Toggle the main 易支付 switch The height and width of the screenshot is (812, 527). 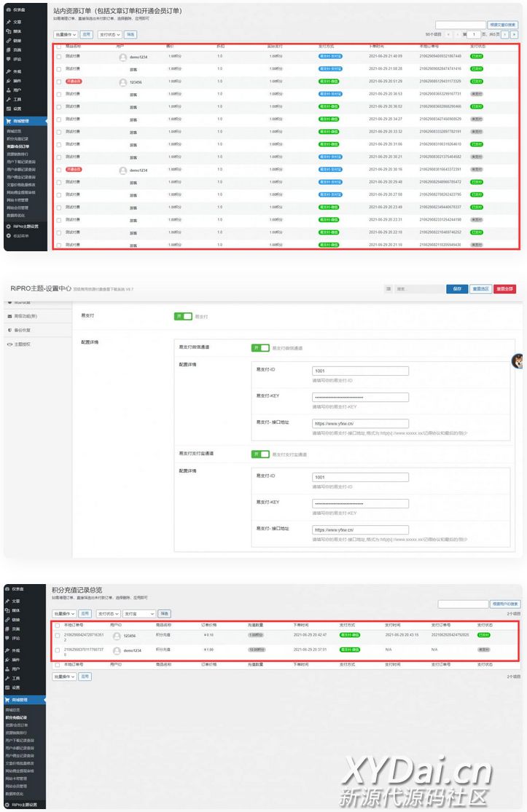tap(182, 317)
